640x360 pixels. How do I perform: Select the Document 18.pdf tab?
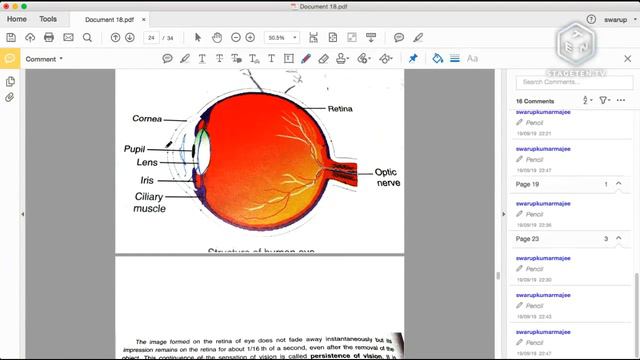click(109, 19)
